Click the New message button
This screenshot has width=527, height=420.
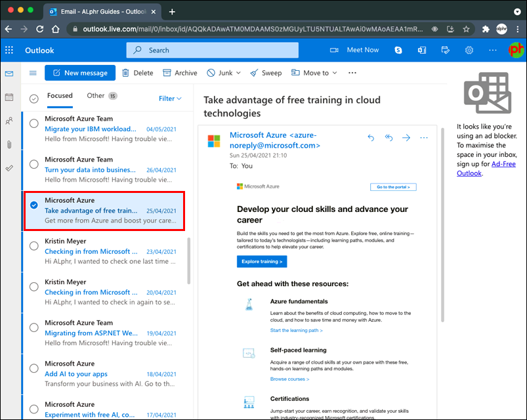tap(80, 73)
